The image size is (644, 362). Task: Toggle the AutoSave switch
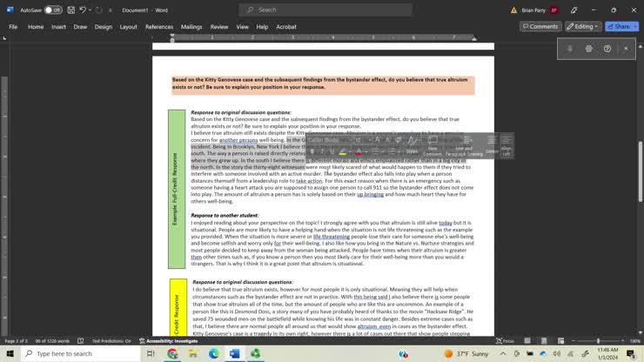pyautogui.click(x=52, y=10)
